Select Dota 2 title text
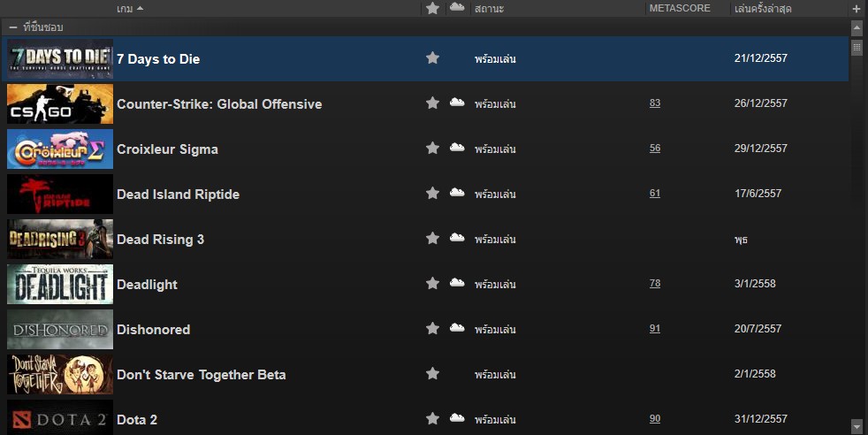The height and width of the screenshot is (435, 868). coord(137,420)
